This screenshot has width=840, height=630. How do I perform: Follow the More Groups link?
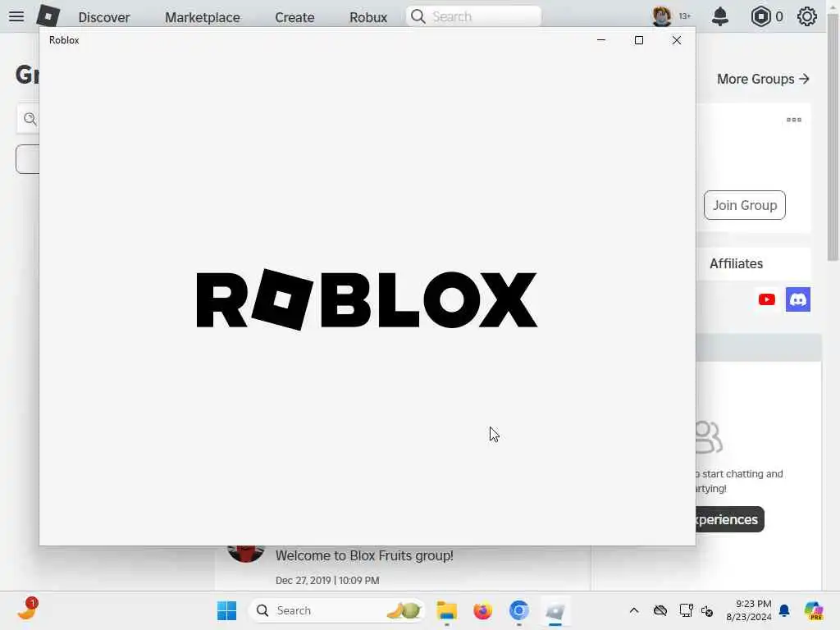click(x=763, y=79)
